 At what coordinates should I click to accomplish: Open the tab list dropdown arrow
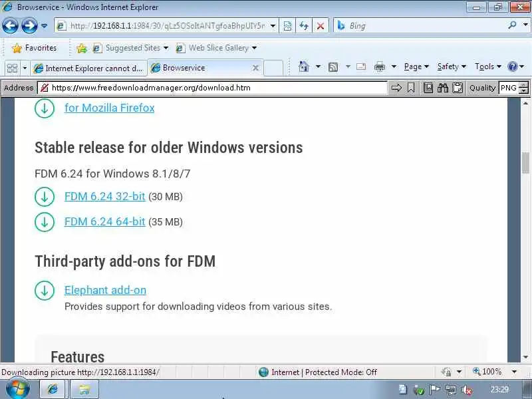(25, 68)
